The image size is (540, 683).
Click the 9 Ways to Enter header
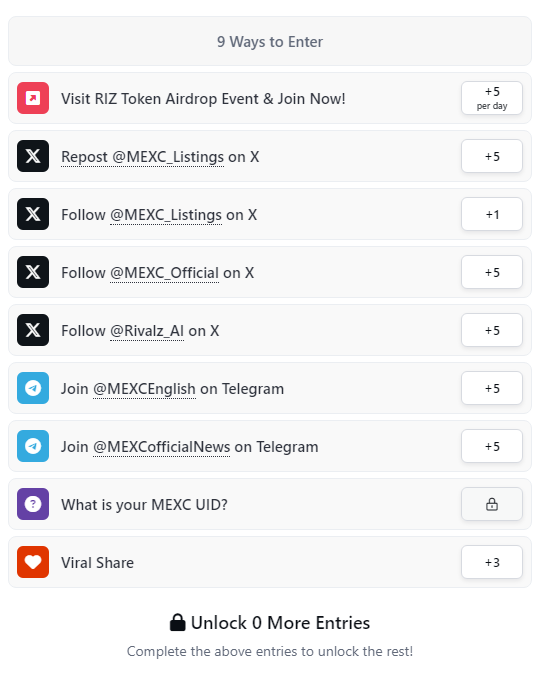pyautogui.click(x=270, y=41)
